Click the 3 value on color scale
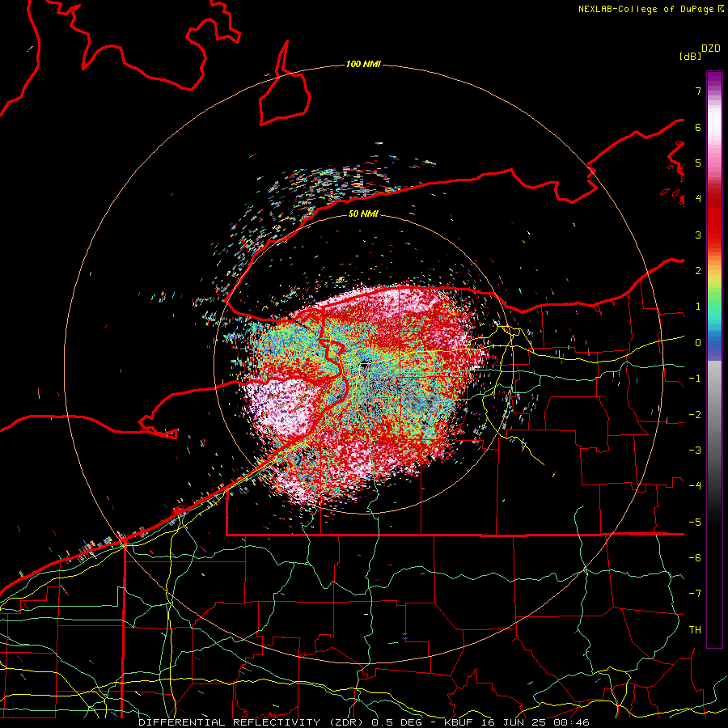The image size is (728, 728). pyautogui.click(x=698, y=235)
